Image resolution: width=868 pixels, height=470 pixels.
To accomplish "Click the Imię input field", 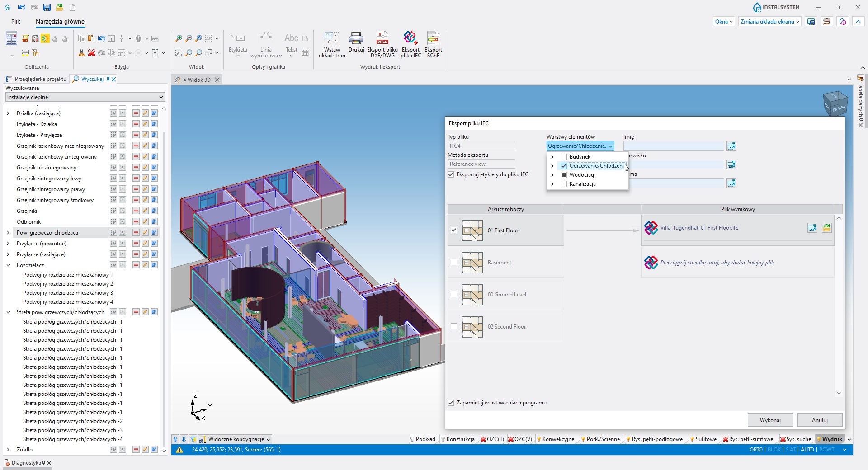I will [x=674, y=146].
